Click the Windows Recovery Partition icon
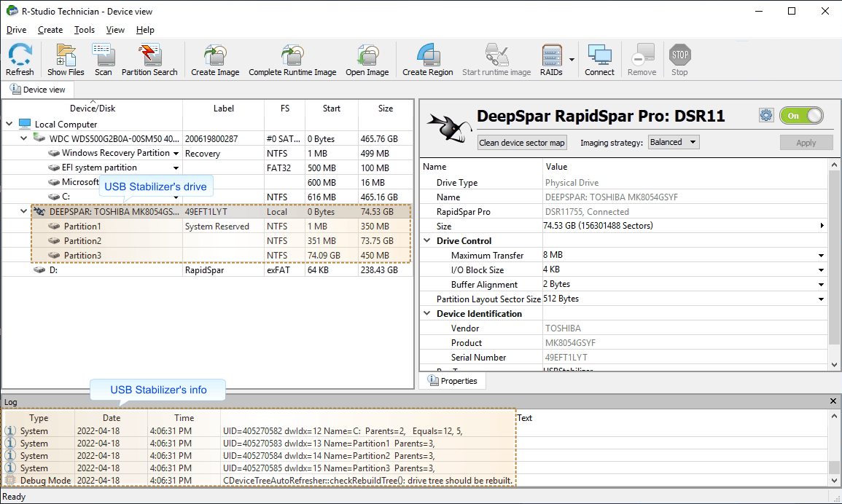This screenshot has width=842, height=504. point(54,153)
